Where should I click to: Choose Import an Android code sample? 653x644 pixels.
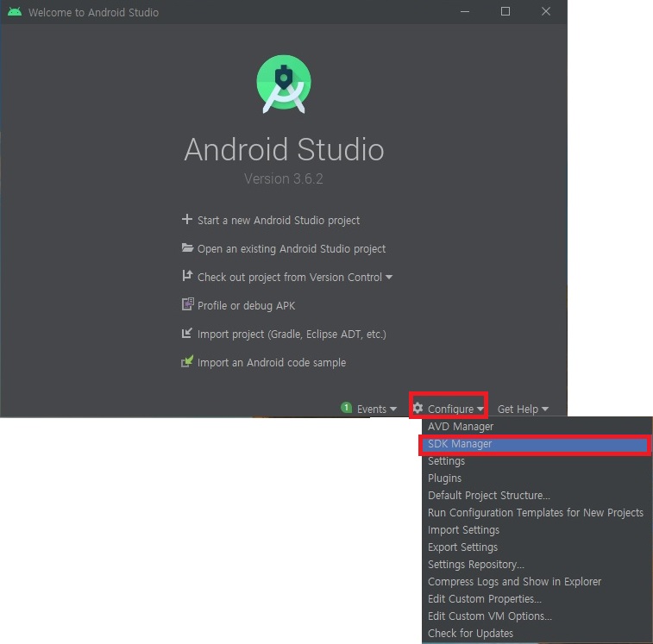coord(272,363)
